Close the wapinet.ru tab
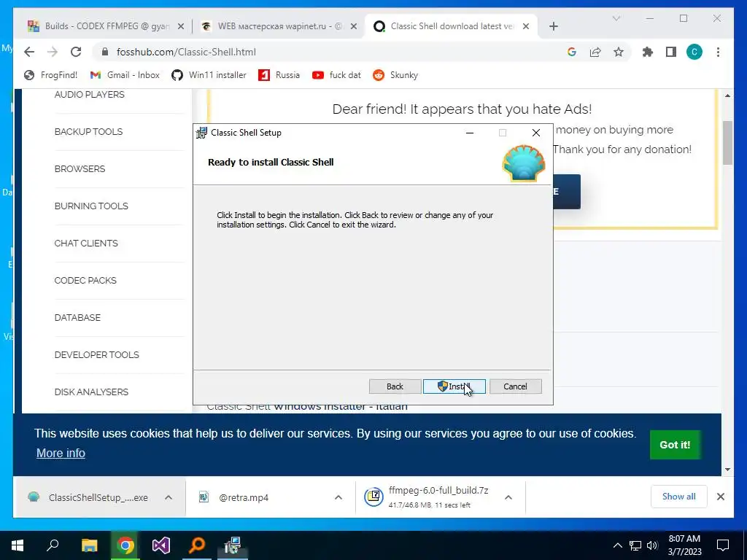 click(354, 27)
